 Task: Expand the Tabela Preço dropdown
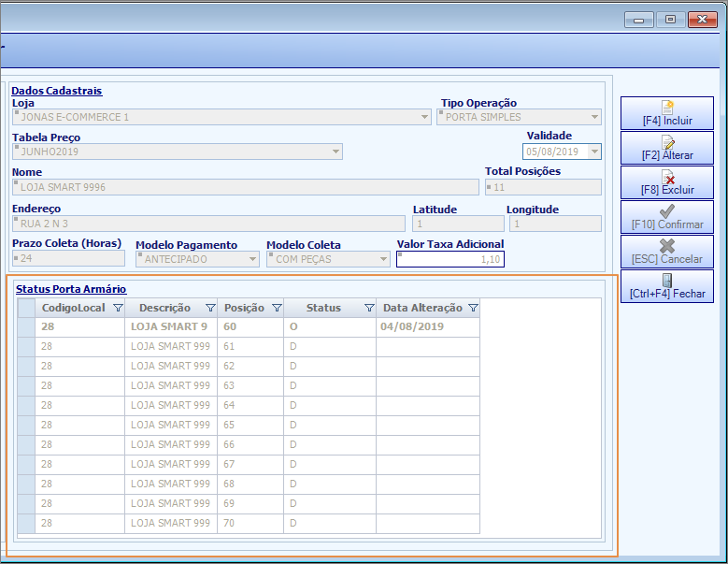tap(335, 152)
